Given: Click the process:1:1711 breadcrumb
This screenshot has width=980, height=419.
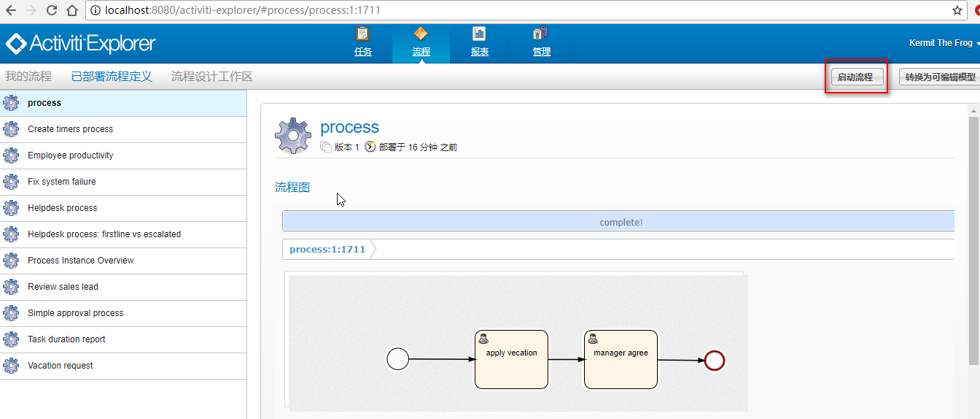Looking at the screenshot, I should [x=327, y=249].
